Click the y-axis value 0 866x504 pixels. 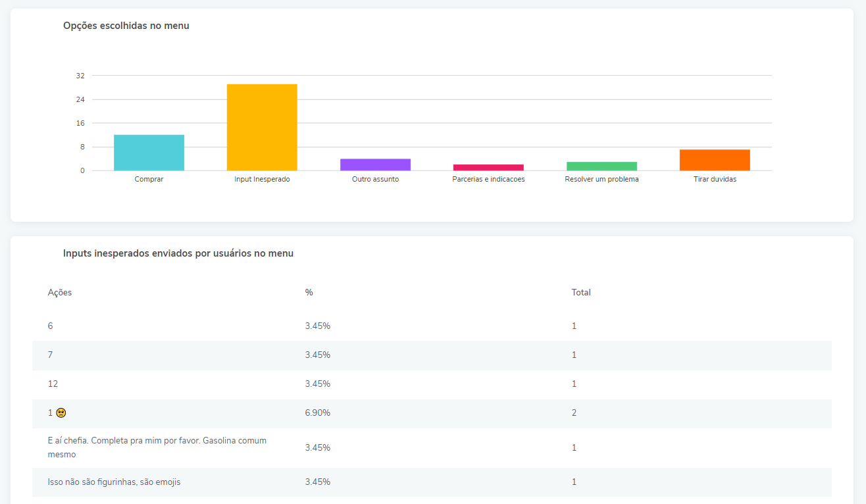pos(82,170)
